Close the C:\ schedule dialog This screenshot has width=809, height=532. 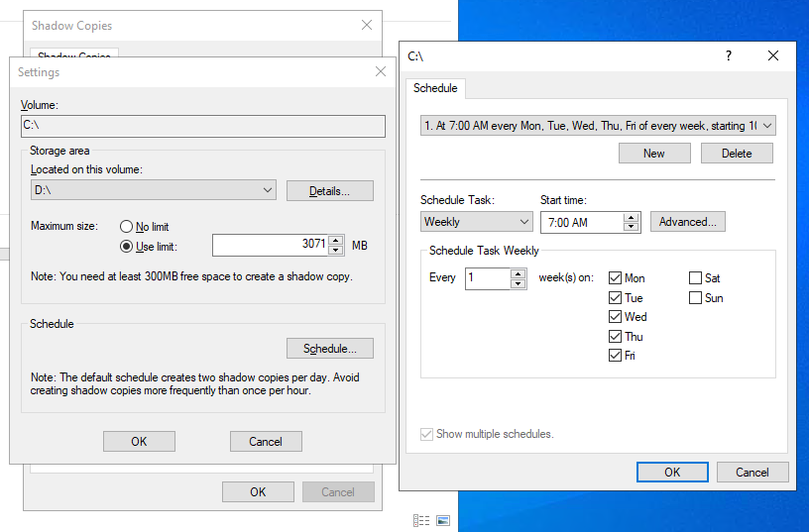pyautogui.click(x=772, y=55)
